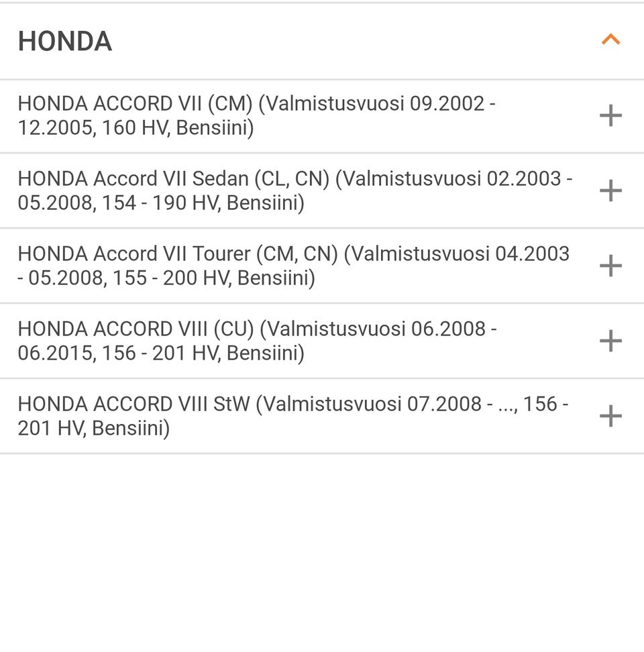
Task: Click the HONDA section header title
Action: coord(65,42)
